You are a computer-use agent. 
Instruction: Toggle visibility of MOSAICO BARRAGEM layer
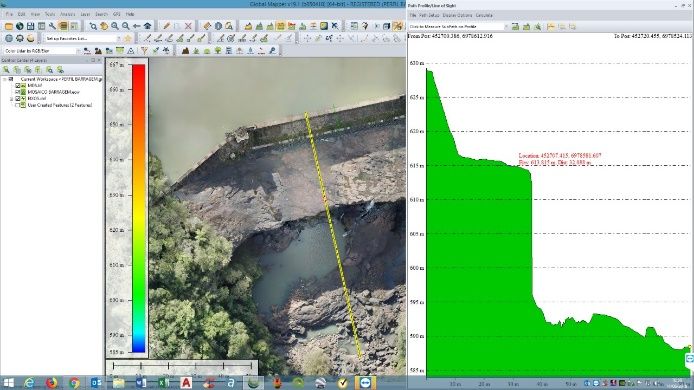pyautogui.click(x=18, y=92)
